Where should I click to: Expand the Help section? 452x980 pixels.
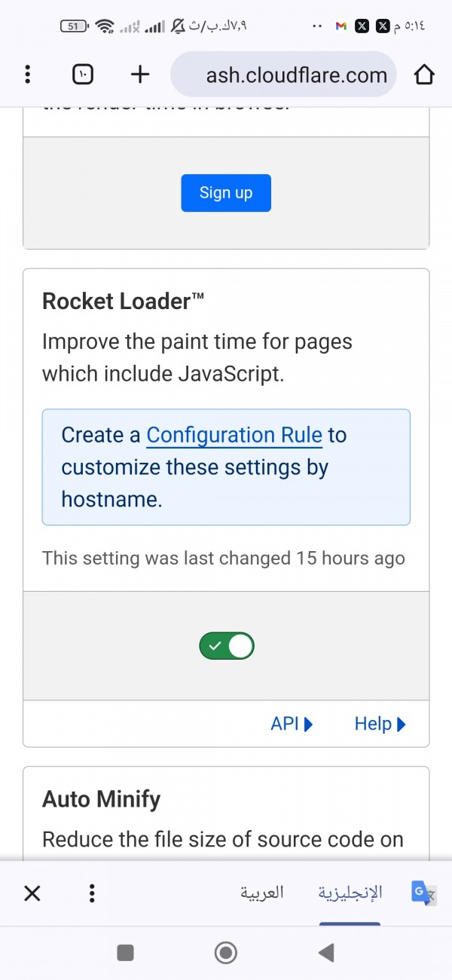tap(380, 724)
